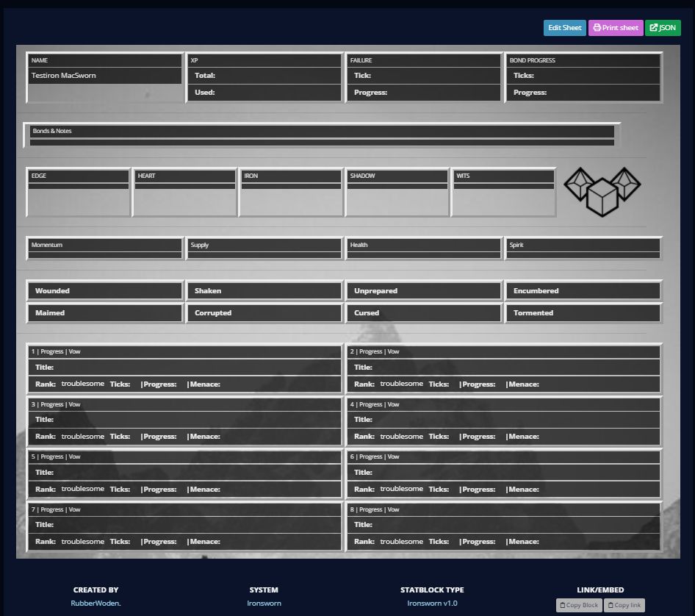Viewport: 695px width, 616px height.
Task: Toggle the Wounded debility
Action: point(104,290)
